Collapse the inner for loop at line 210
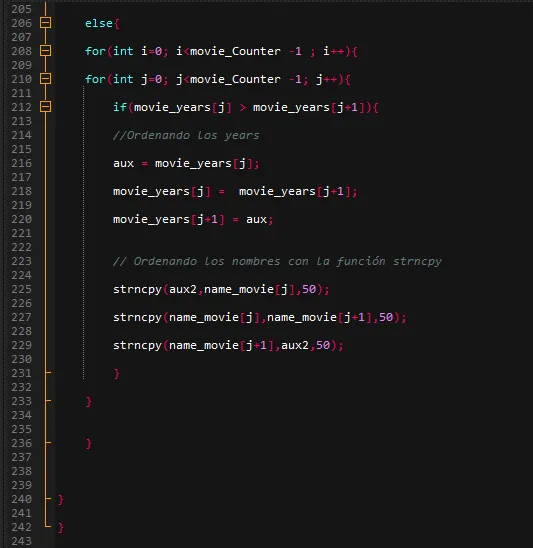The image size is (533, 548). point(45,79)
